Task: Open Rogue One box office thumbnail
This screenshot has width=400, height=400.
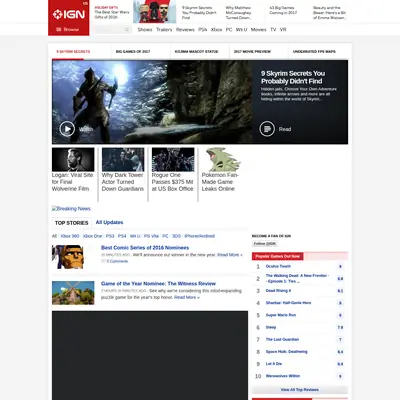Action: tap(173, 160)
